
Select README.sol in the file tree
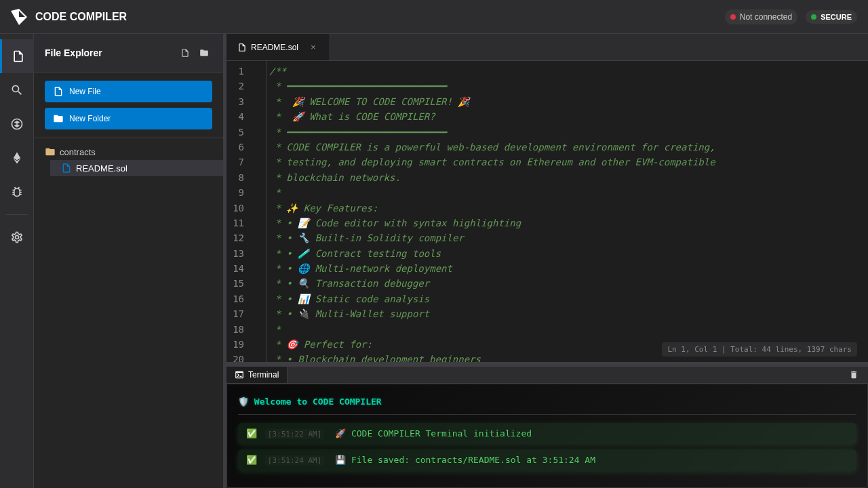(136, 168)
